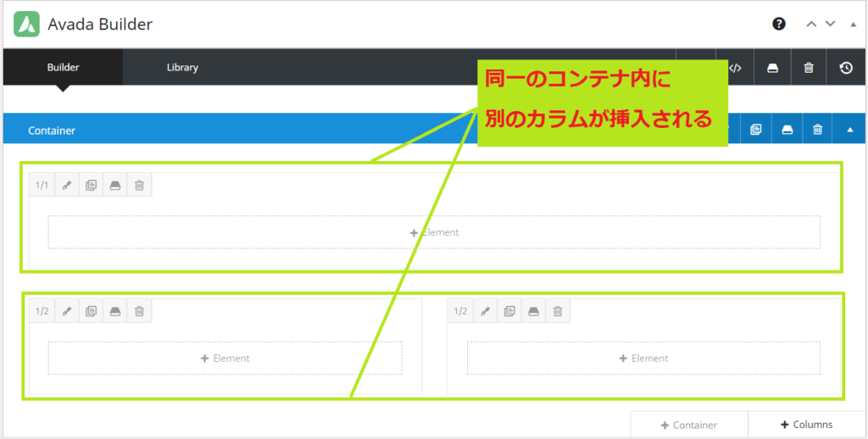Switch to the Builder tab
The width and height of the screenshot is (868, 439).
click(63, 67)
